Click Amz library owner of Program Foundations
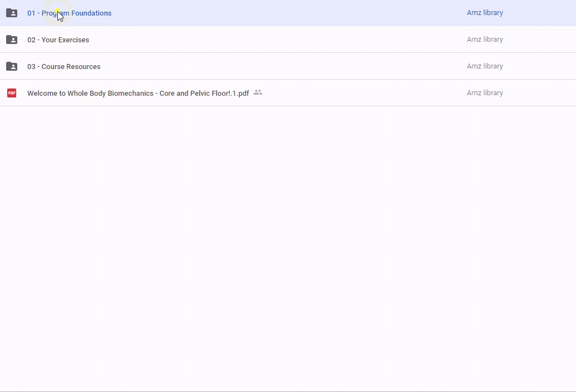This screenshot has width=576, height=392. tap(485, 13)
